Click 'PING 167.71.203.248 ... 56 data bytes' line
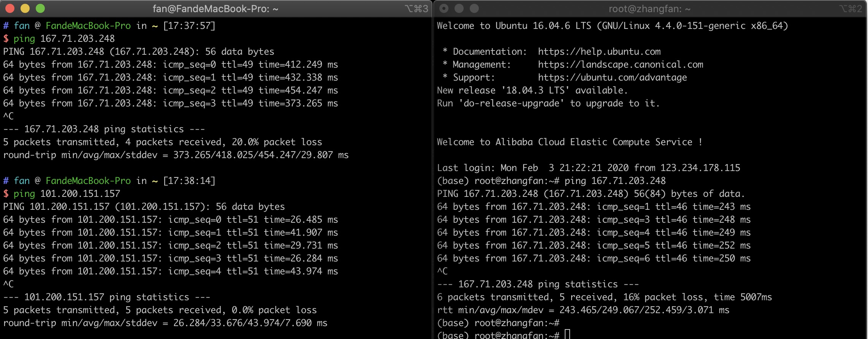This screenshot has height=339, width=868. [x=139, y=51]
